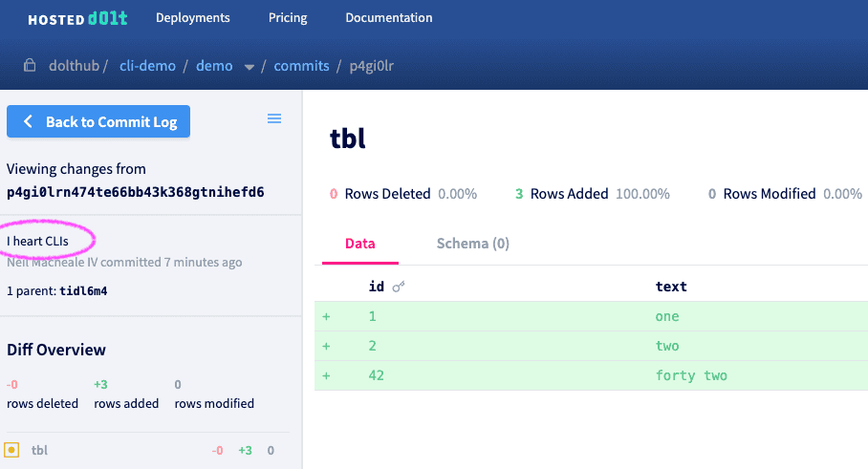Open parent commit tidl6m4
Screen dimensions: 868x469
pos(83,291)
